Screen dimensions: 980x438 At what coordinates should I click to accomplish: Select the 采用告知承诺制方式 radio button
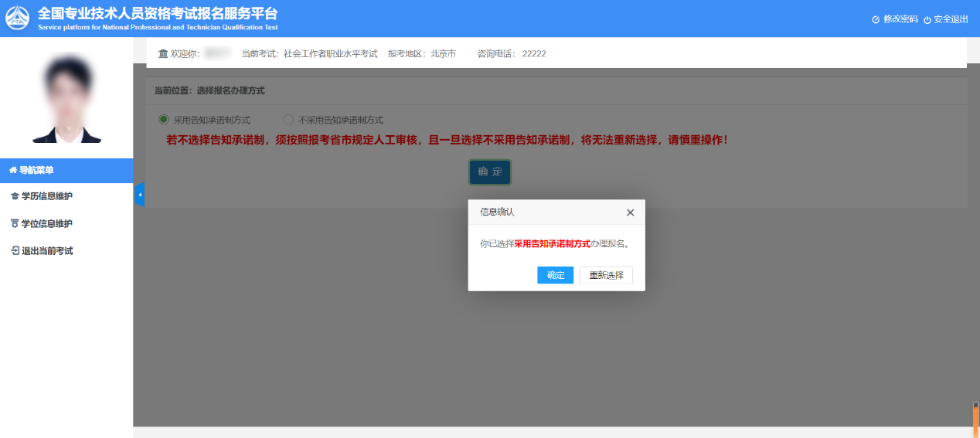[163, 120]
